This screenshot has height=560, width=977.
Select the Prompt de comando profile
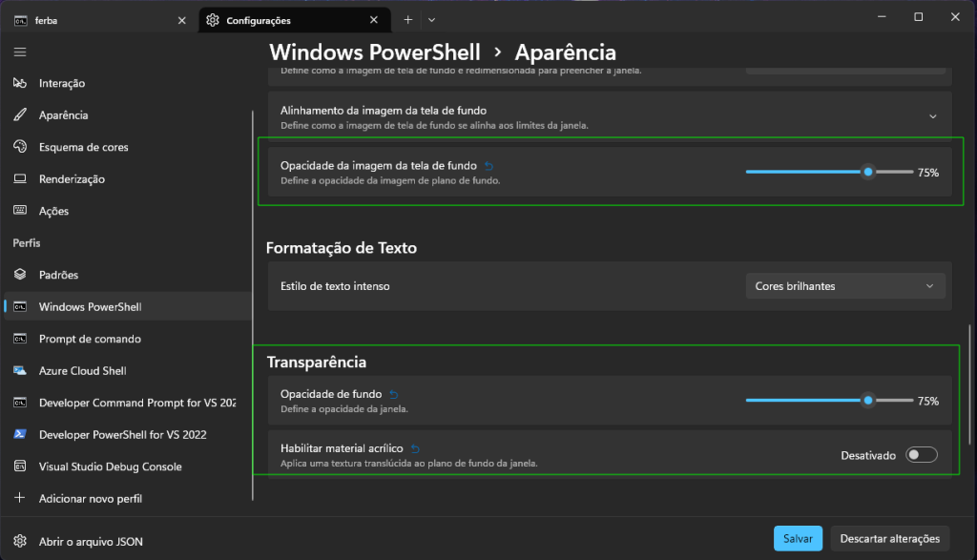(90, 339)
